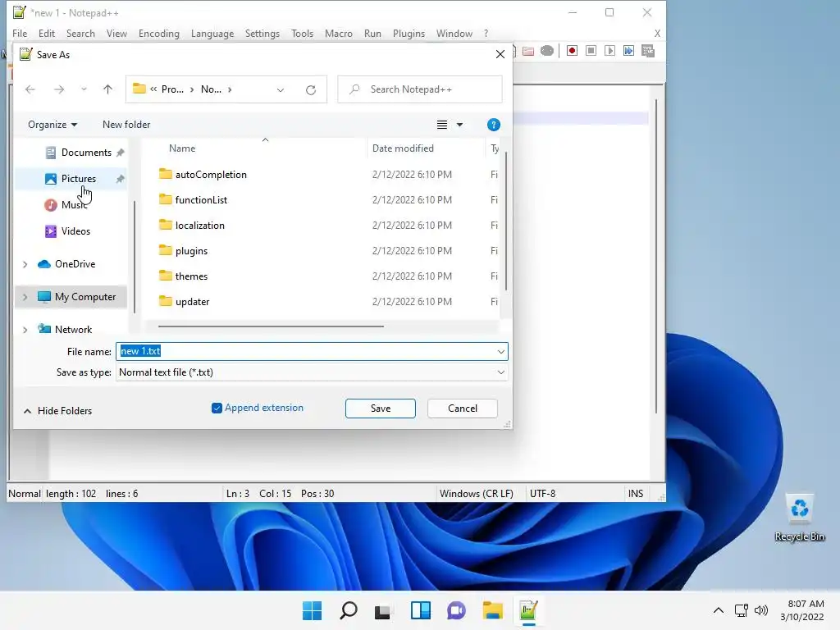This screenshot has height=630, width=840.
Task: Open Windows Start menu
Action: point(312,610)
